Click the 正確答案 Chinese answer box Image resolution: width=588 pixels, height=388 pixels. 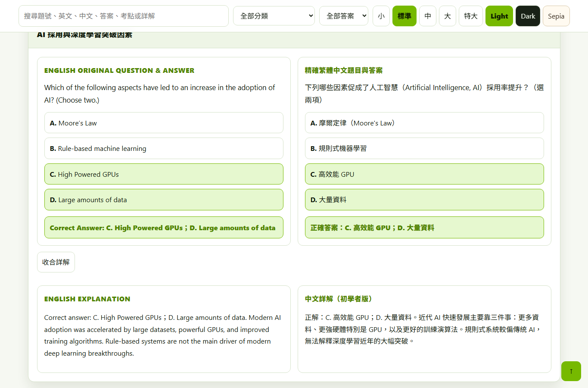tap(424, 228)
